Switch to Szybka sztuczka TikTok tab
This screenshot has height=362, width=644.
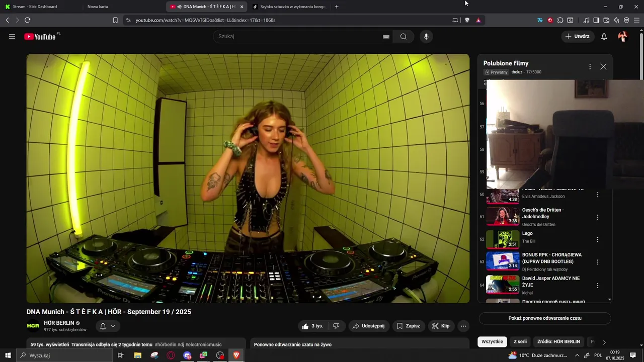pyautogui.click(x=289, y=7)
